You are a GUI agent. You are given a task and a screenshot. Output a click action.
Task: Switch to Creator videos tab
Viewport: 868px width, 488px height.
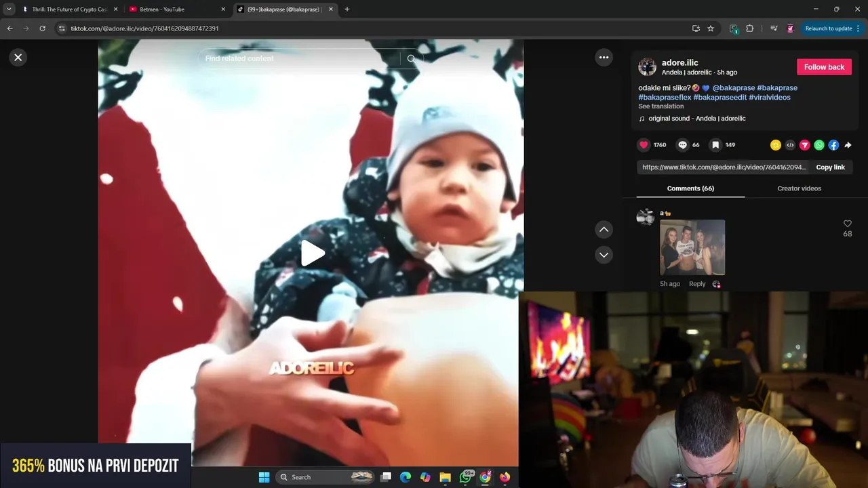pyautogui.click(x=799, y=188)
